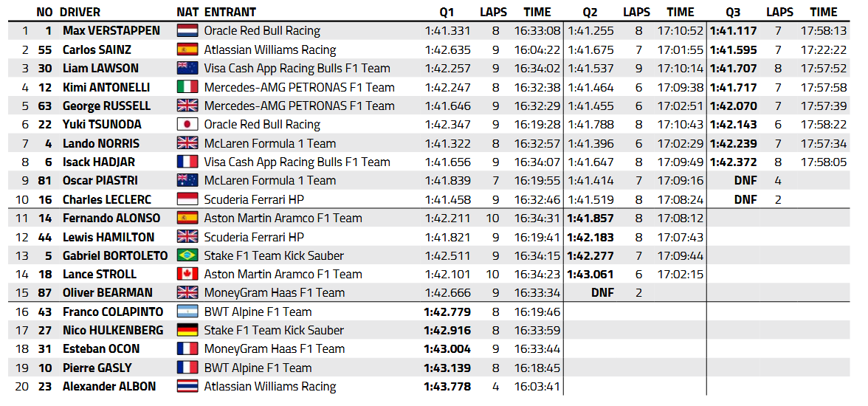Click Oscar Piastri's DNF entry in Q3
Viewport: 868px width, 406px height.
(x=745, y=181)
